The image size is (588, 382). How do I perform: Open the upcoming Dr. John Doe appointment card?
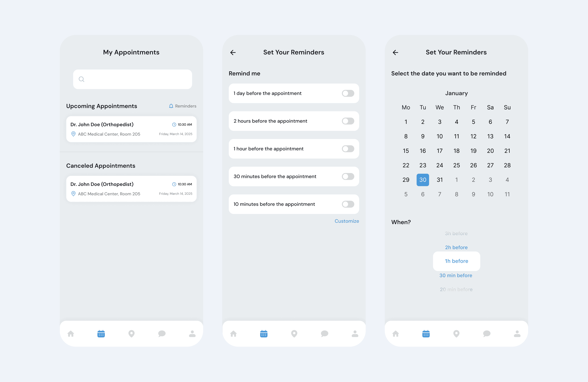tap(131, 129)
